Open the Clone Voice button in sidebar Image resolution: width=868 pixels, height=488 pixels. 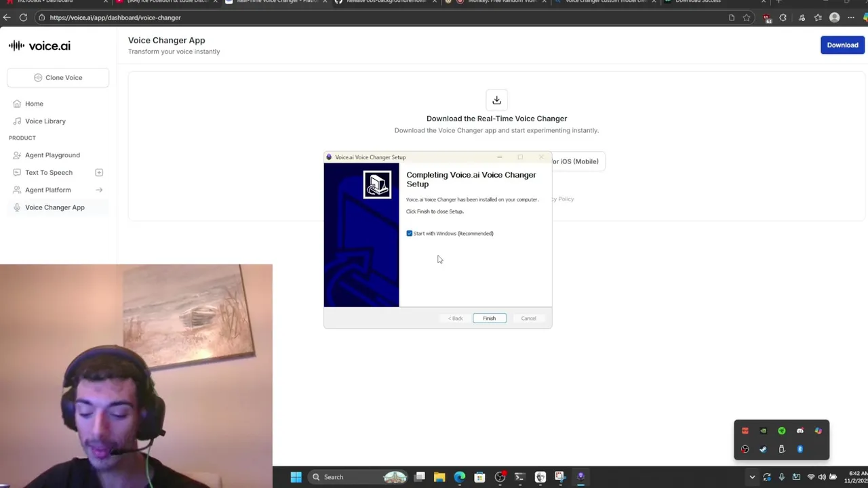coord(58,77)
